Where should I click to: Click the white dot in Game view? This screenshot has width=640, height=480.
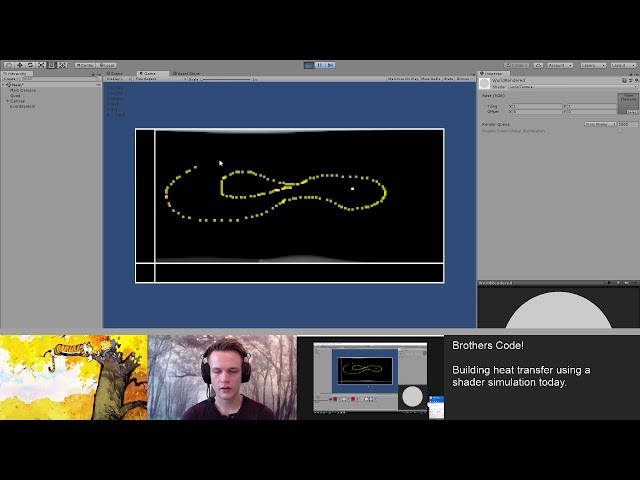353,189
